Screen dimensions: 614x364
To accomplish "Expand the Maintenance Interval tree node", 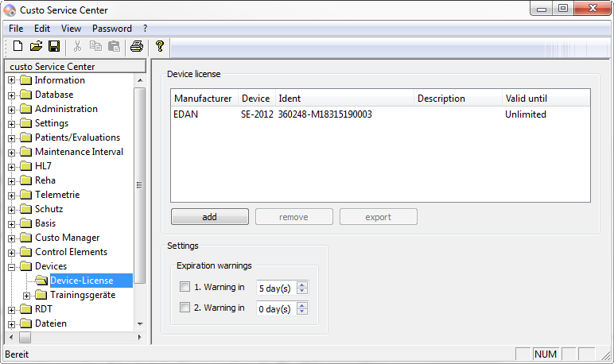I will click(x=11, y=153).
